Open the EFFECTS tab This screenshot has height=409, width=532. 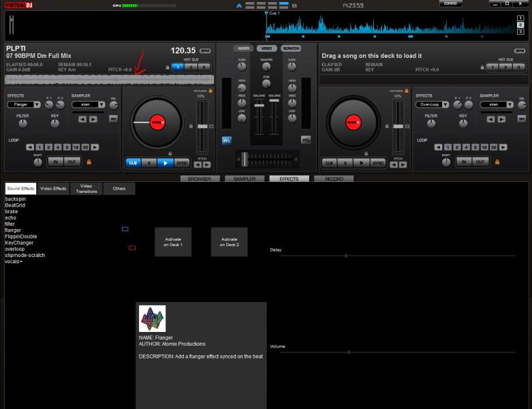coord(289,179)
